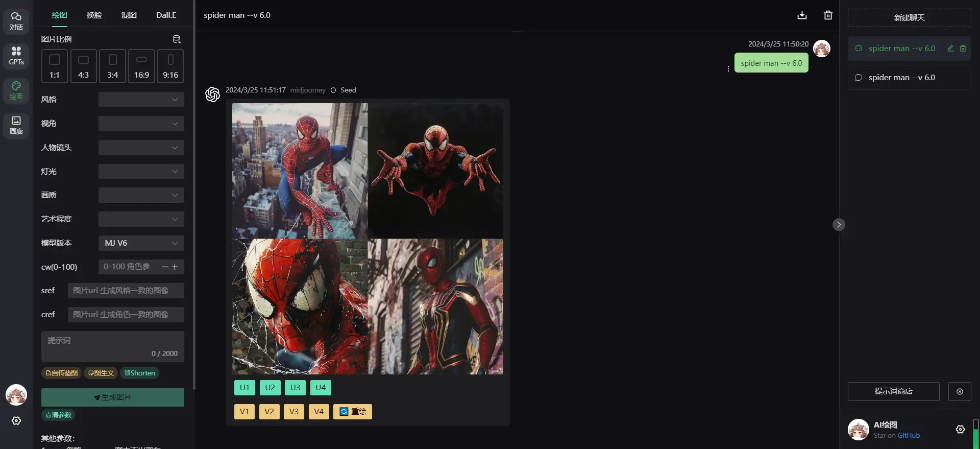Select the 16:9 aspect ratio

141,66
